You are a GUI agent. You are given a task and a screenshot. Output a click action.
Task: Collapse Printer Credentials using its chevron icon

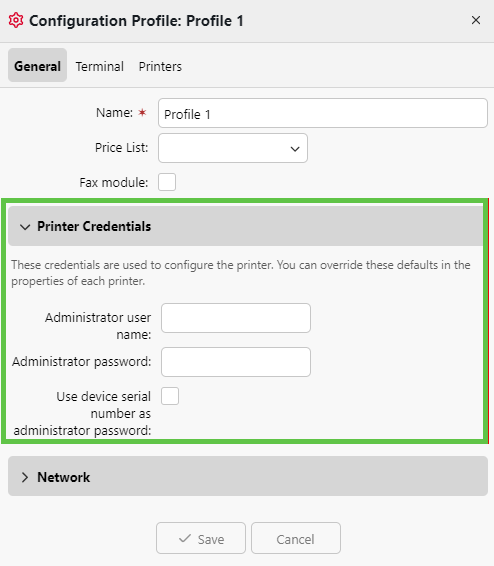click(25, 227)
